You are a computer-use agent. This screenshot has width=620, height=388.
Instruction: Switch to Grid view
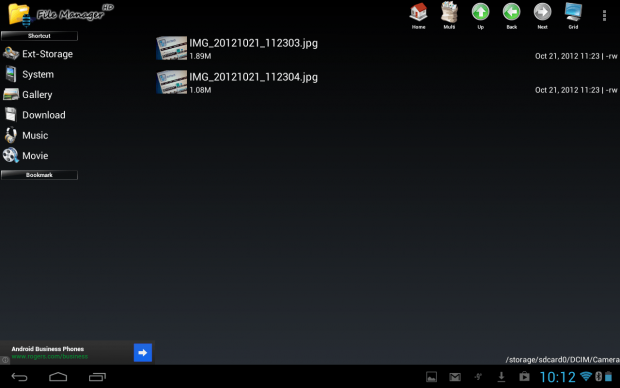(573, 16)
